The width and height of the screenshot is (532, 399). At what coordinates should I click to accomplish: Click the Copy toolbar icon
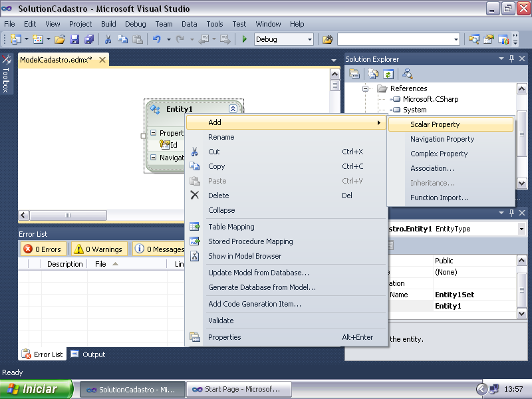[x=122, y=39]
